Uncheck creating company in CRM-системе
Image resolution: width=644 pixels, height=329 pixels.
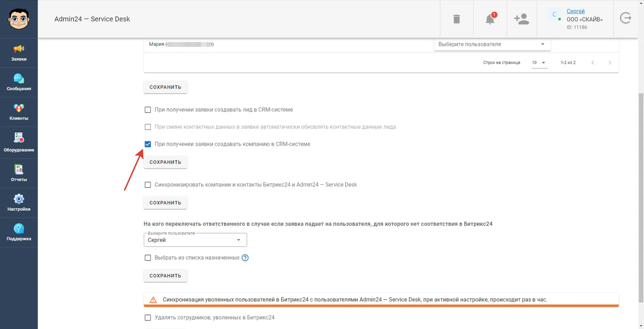[x=148, y=144]
